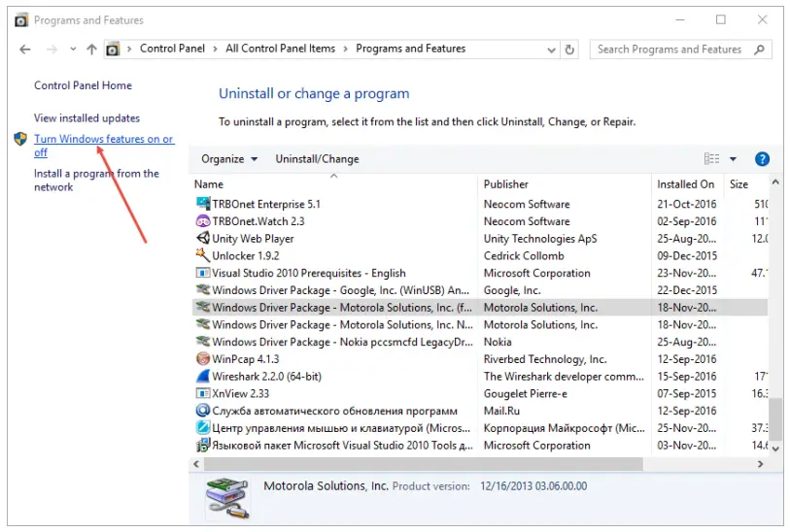Open the Control Panel Home link

tap(83, 85)
